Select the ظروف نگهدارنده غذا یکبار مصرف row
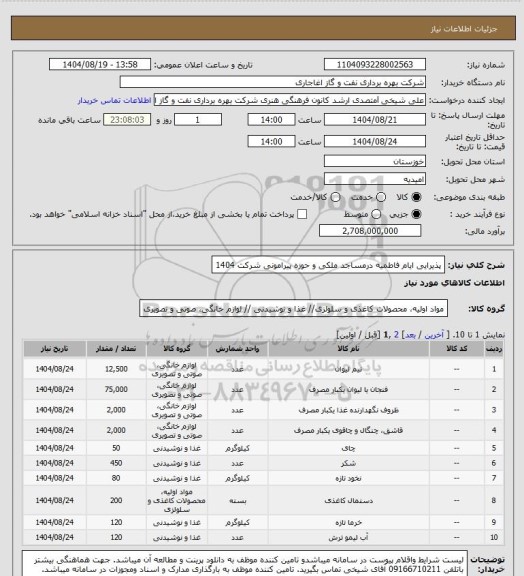Image resolution: width=524 pixels, height=576 pixels. click(x=263, y=410)
